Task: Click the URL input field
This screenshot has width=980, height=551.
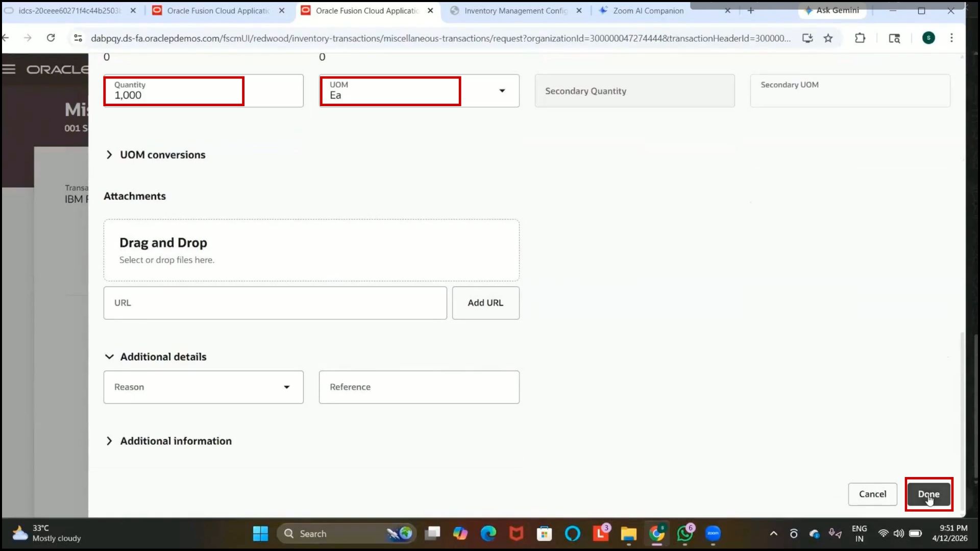Action: click(275, 303)
